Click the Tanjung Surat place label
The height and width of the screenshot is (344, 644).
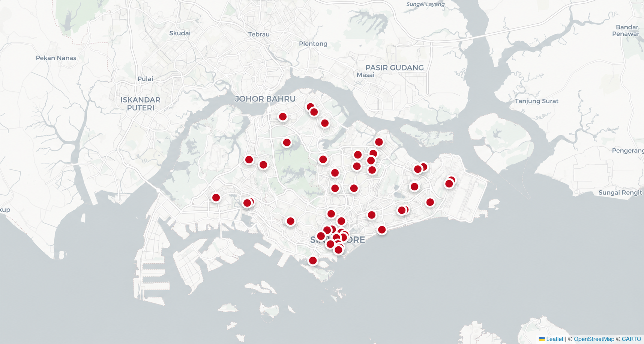pyautogui.click(x=536, y=101)
